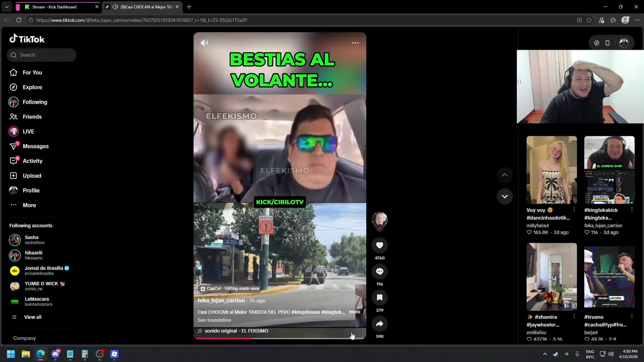Open the emiliafuu video thumbnail
Viewport: 644px width, 362px height.
(551, 277)
